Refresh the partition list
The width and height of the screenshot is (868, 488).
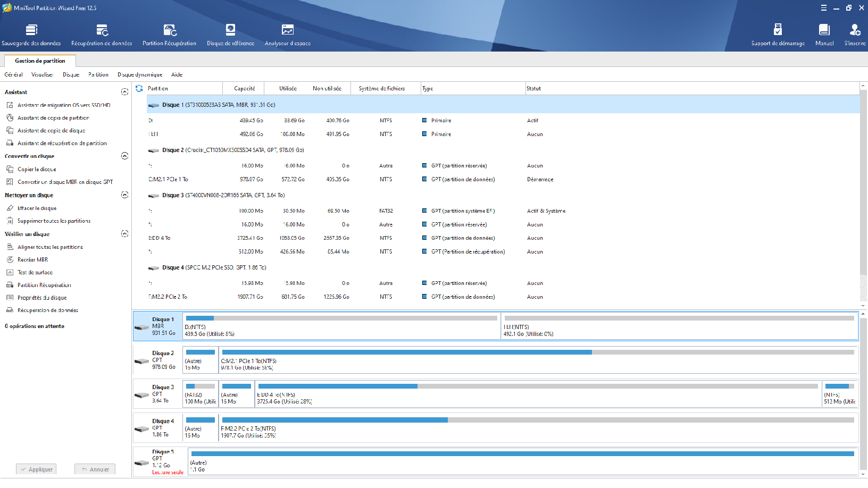[x=139, y=89]
